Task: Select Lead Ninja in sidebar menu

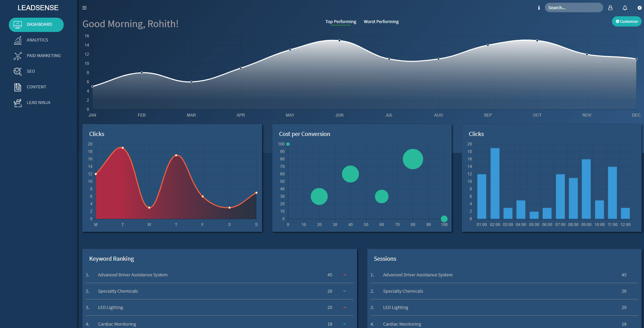Action: pyautogui.click(x=38, y=103)
